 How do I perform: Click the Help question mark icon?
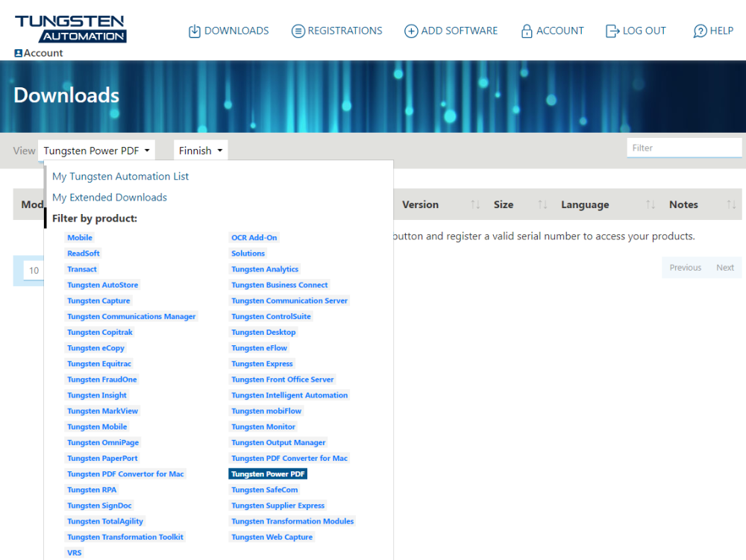point(700,31)
